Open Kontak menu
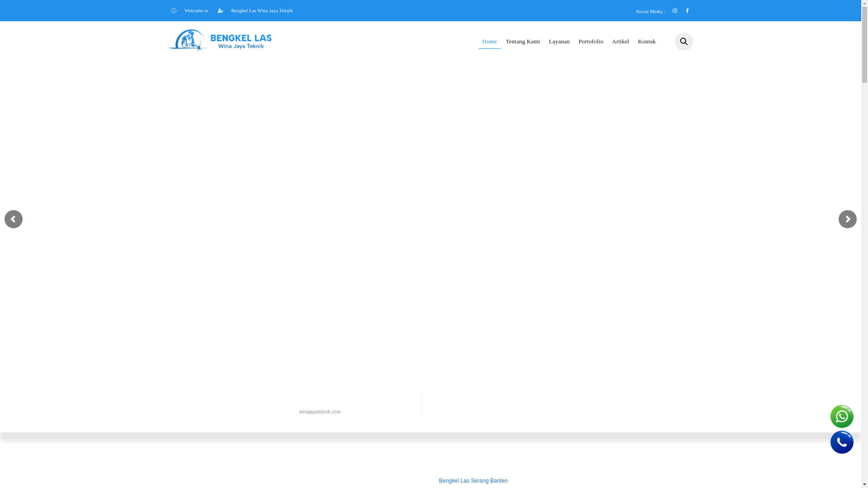The width and height of the screenshot is (868, 488). [646, 42]
